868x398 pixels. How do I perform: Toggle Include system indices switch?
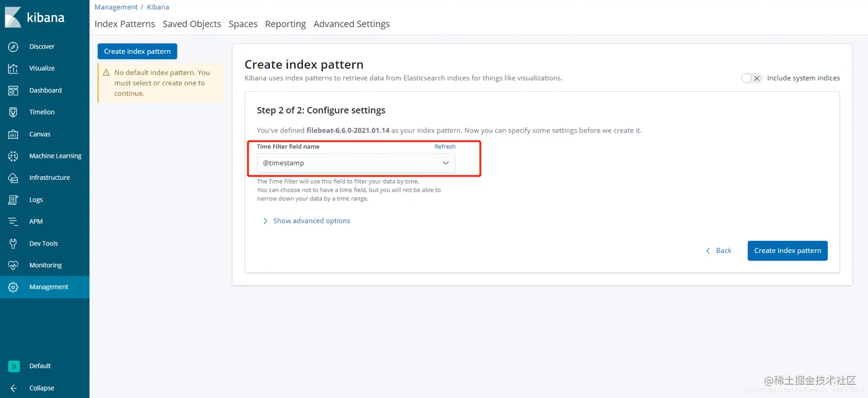coord(751,78)
